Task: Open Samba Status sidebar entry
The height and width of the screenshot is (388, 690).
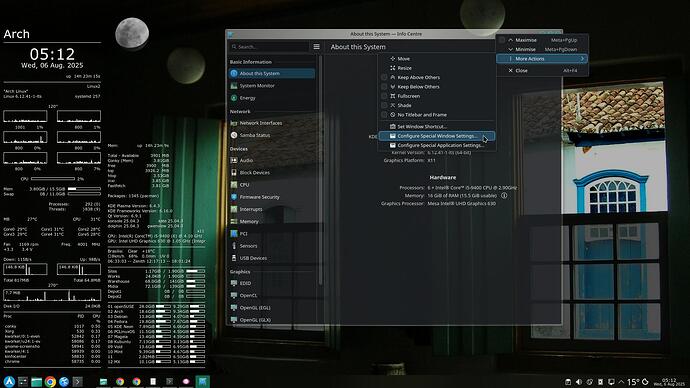Action: (x=272, y=135)
